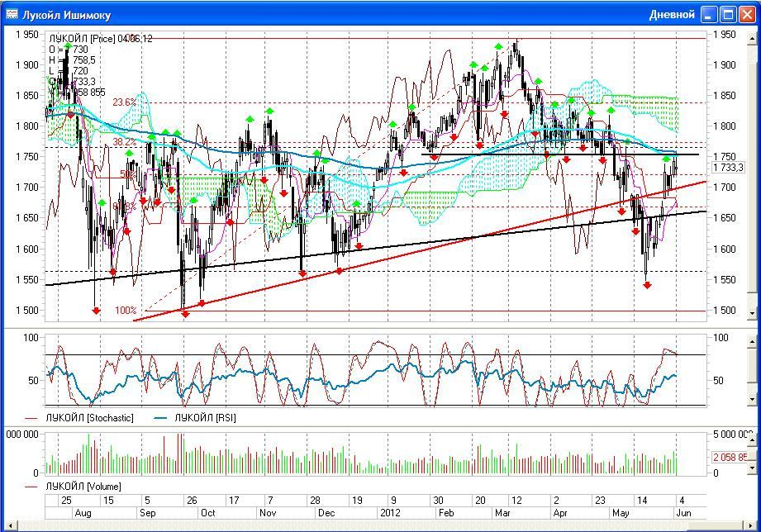The width and height of the screenshot is (761, 532).
Task: Click the 1 950 label on right price axis
Action: coord(724,35)
